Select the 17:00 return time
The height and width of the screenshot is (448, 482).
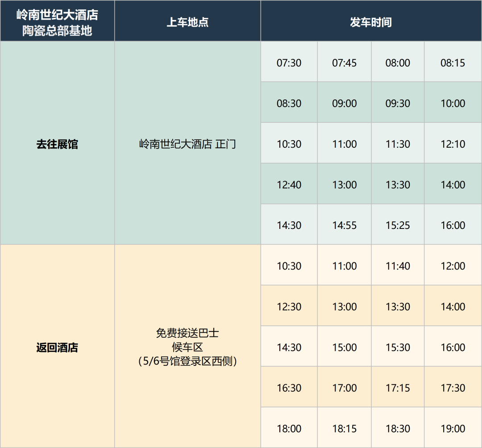[344, 387]
